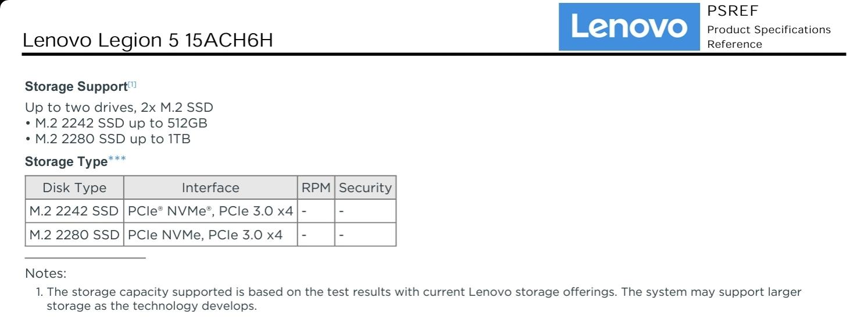The image size is (868, 322).
Task: Open footnote [1] next to Storage Support
Action: (x=132, y=85)
